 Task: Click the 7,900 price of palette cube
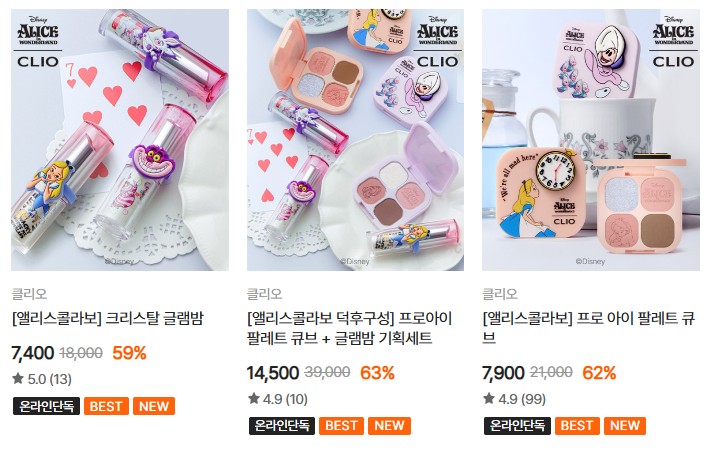click(503, 373)
